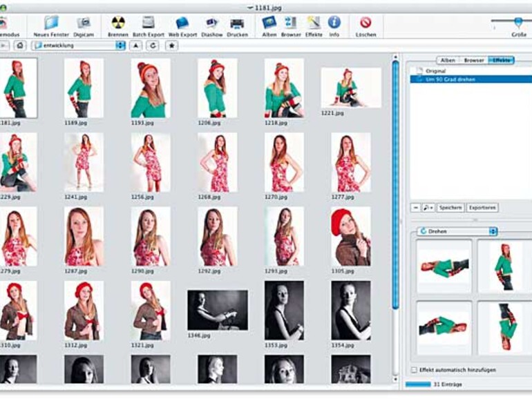Switch to the Browser tab

[x=473, y=61]
